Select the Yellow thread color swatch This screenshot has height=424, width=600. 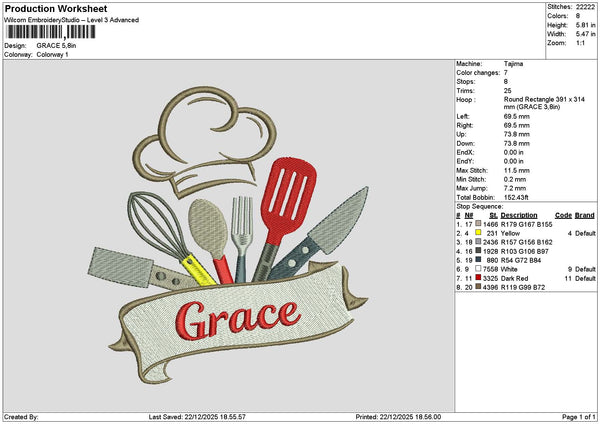click(x=478, y=233)
